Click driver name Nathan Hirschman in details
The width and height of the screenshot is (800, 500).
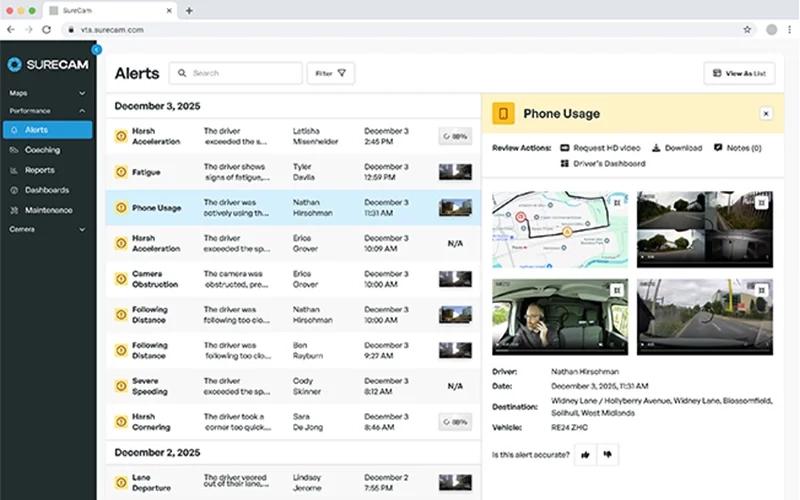(585, 372)
